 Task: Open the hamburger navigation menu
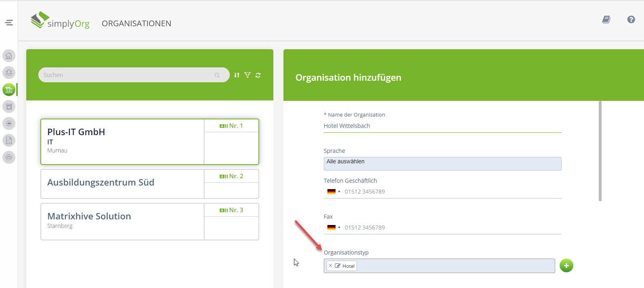pos(9,23)
